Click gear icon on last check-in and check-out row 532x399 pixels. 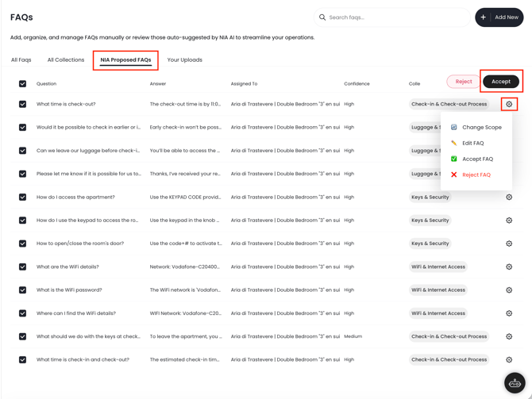(x=509, y=360)
